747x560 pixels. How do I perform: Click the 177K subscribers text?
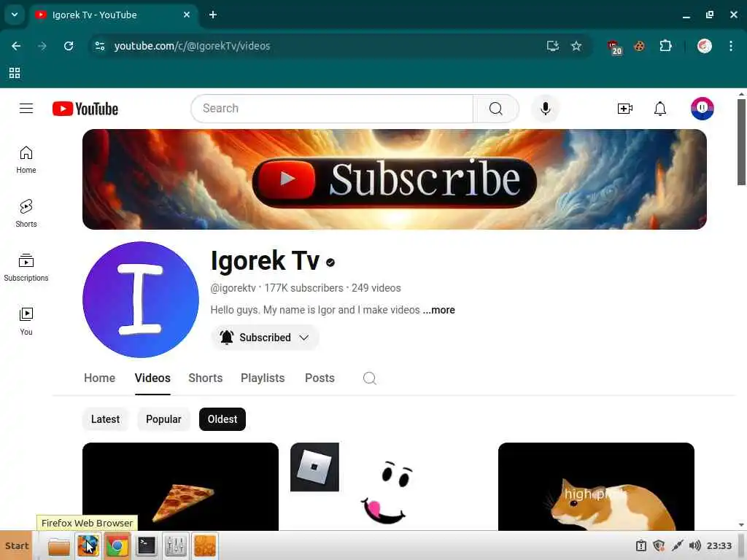304,288
